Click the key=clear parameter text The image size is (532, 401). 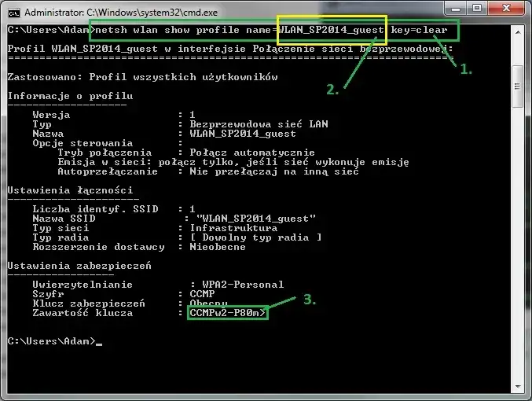419,31
